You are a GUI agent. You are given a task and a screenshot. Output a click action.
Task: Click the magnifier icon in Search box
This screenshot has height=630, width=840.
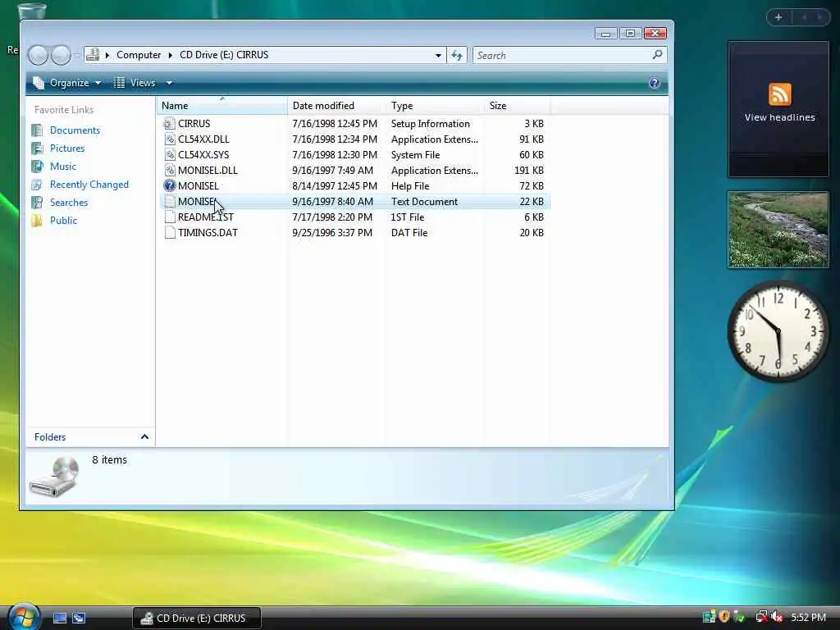657,55
